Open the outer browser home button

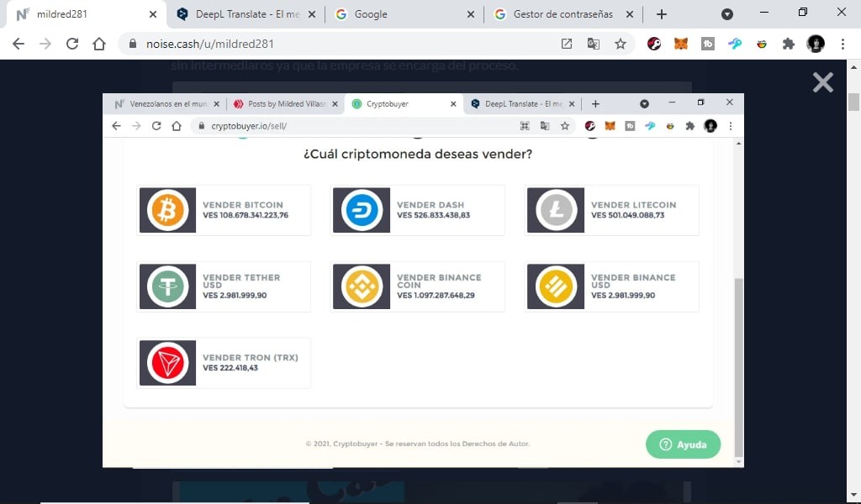pos(99,44)
